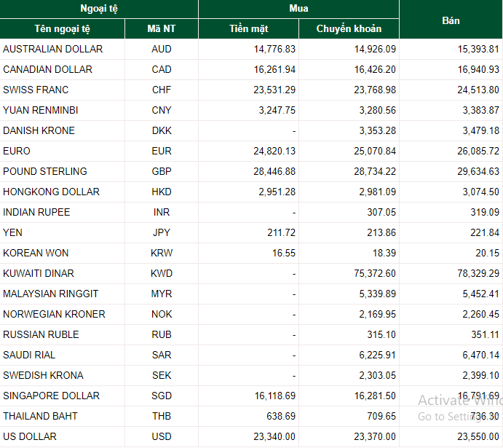Click the KUWAITI DINAR row name
This screenshot has width=503, height=448.
[x=39, y=273]
